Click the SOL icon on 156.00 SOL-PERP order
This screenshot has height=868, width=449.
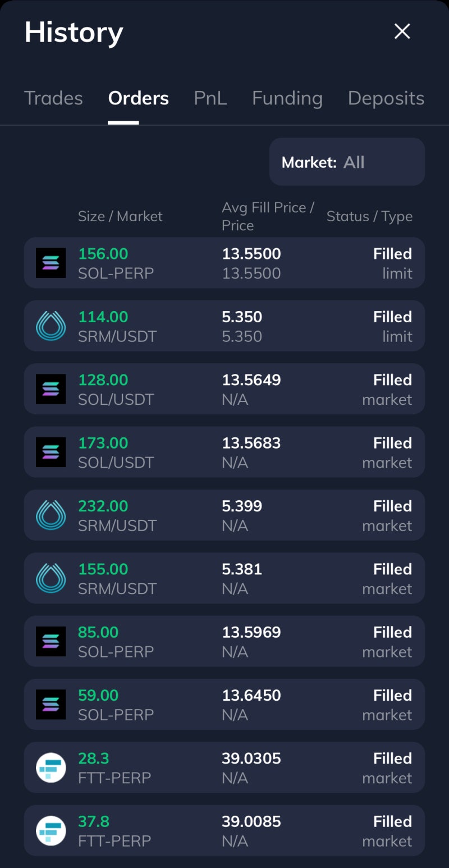(51, 263)
